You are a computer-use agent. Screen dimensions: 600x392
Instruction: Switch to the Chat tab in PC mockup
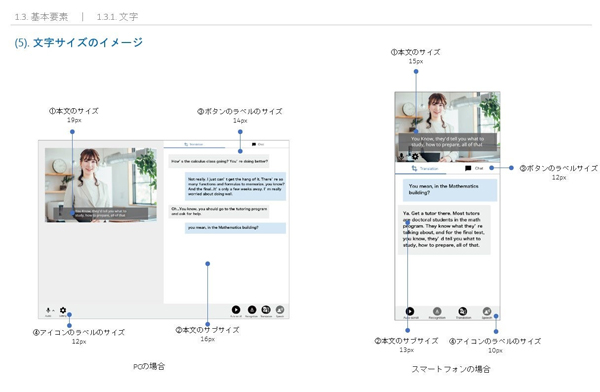click(258, 144)
